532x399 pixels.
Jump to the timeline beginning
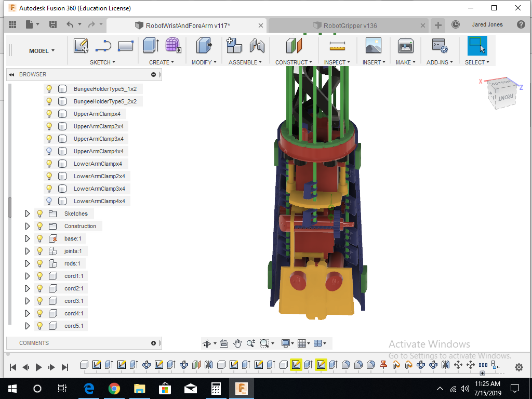(x=13, y=367)
